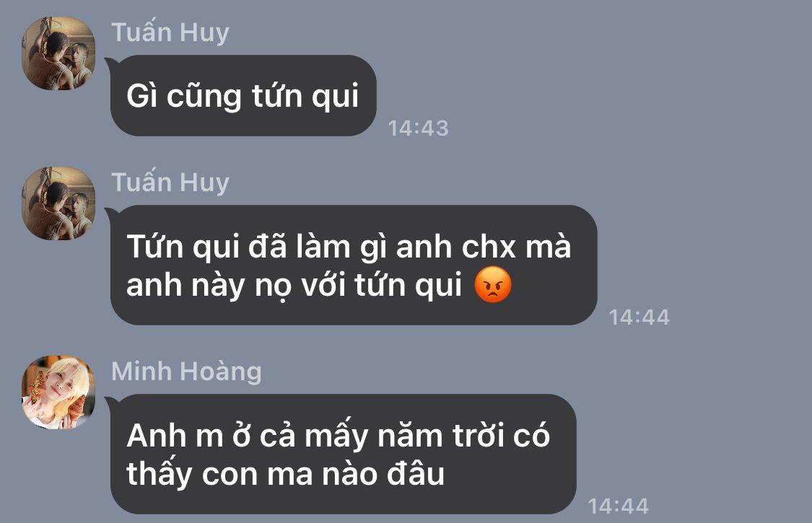Image resolution: width=812 pixels, height=523 pixels.
Task: Select the Tuấn Huy name above the second message
Action: pos(170,183)
